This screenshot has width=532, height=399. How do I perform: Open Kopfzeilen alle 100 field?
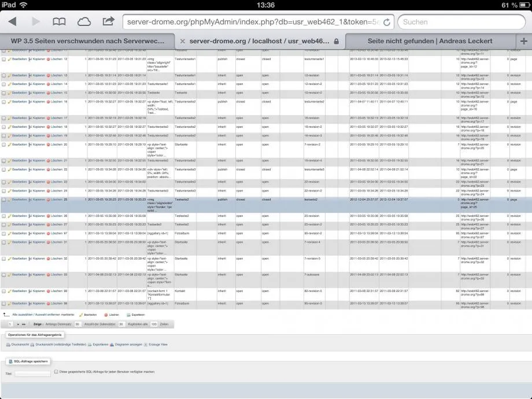pyautogui.click(x=154, y=324)
